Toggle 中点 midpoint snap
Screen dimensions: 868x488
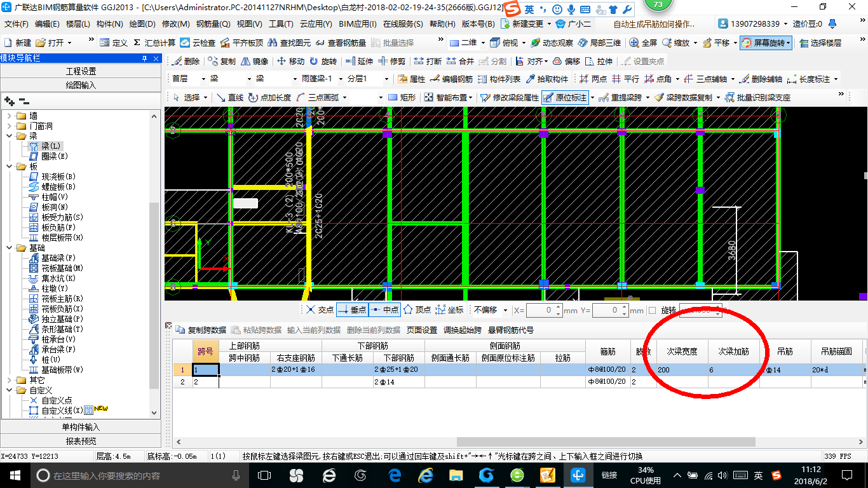[x=384, y=309]
